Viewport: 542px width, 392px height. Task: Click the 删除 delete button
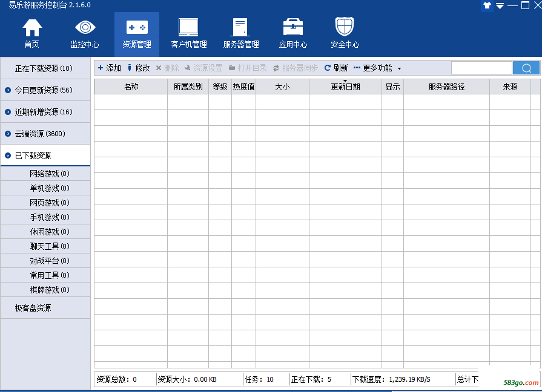[167, 68]
